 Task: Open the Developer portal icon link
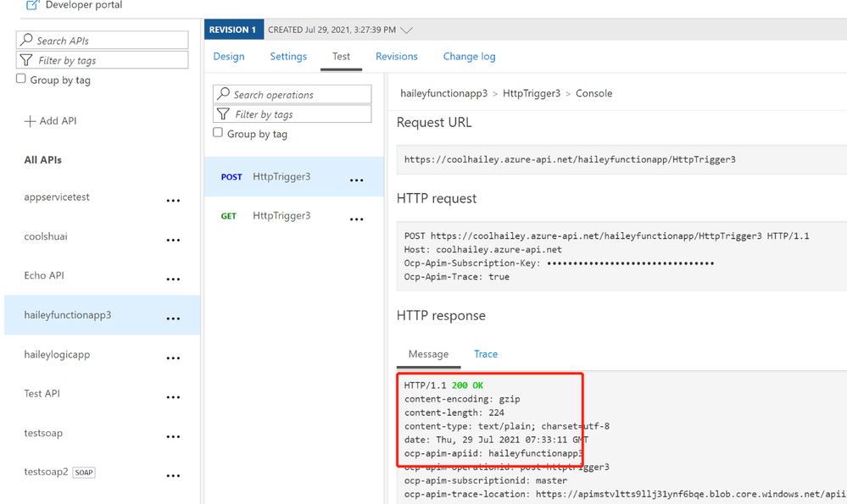click(32, 5)
